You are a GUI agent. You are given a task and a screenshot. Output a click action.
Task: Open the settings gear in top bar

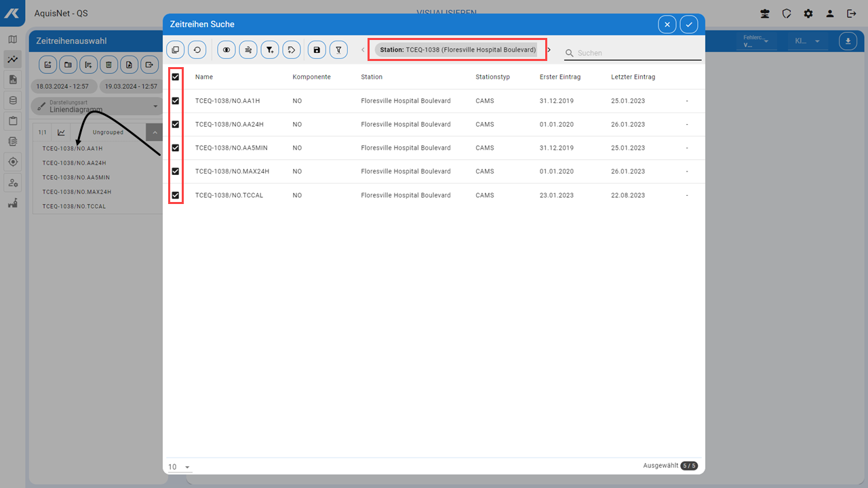pyautogui.click(x=808, y=14)
